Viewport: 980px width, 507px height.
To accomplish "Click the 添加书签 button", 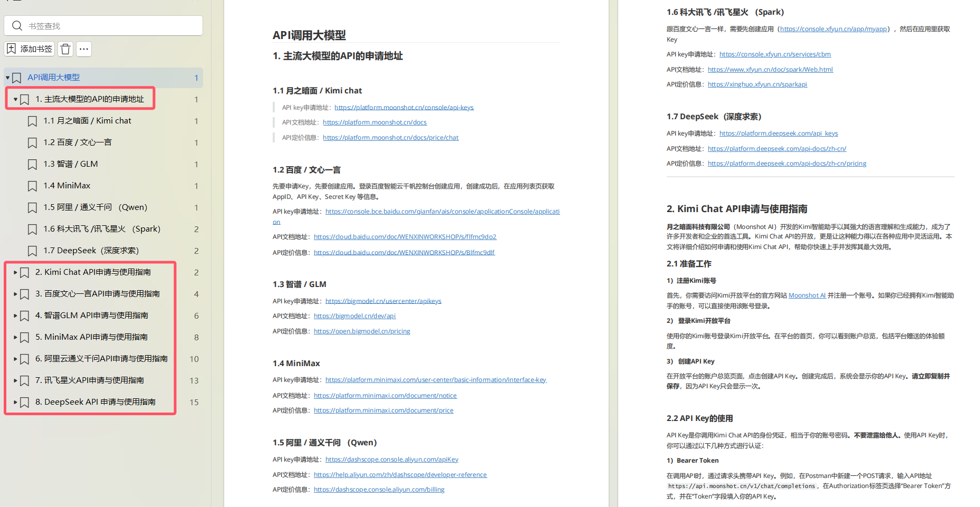I will 30,49.
